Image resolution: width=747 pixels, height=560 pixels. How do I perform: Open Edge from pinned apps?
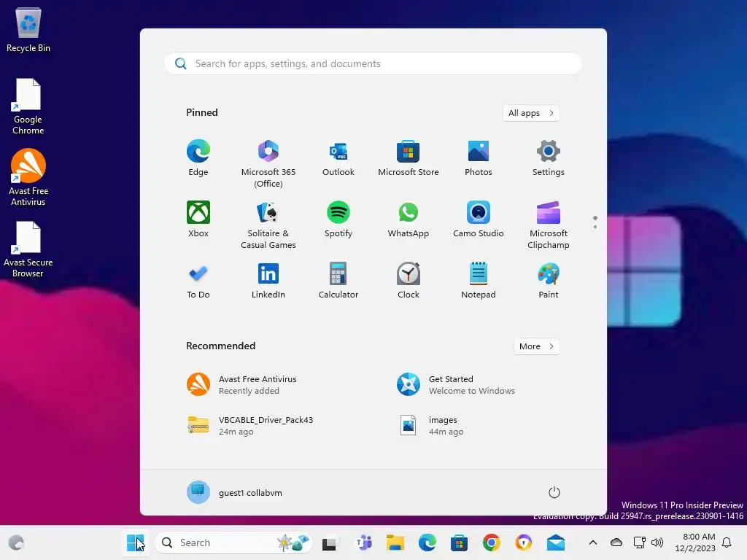(198, 158)
